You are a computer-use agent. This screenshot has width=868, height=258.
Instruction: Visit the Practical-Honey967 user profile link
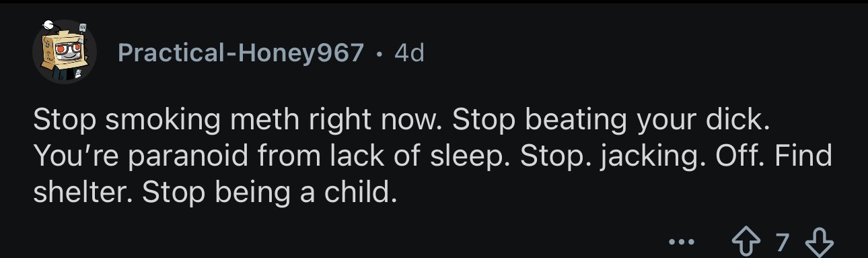pyautogui.click(x=241, y=53)
